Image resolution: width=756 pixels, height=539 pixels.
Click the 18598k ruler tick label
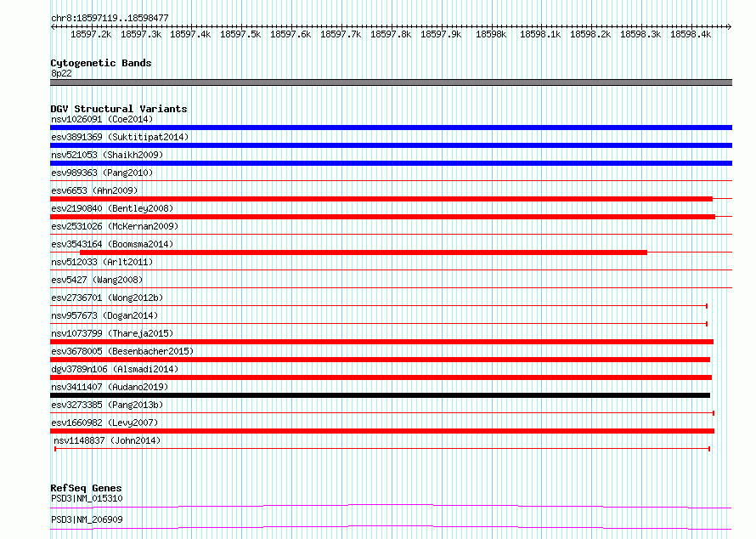(x=491, y=34)
